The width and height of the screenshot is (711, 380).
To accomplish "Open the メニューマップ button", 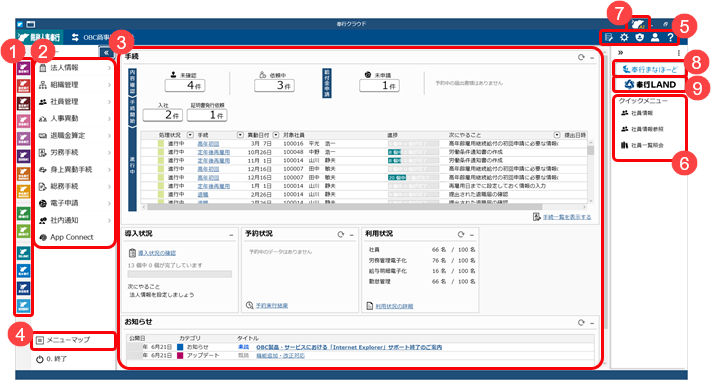I will (x=73, y=340).
